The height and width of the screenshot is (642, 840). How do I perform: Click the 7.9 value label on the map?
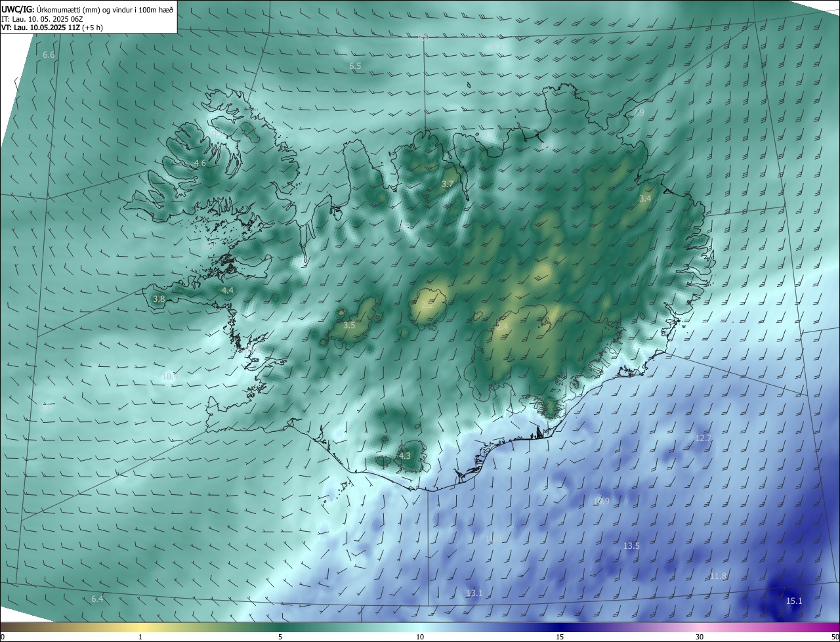(x=638, y=113)
